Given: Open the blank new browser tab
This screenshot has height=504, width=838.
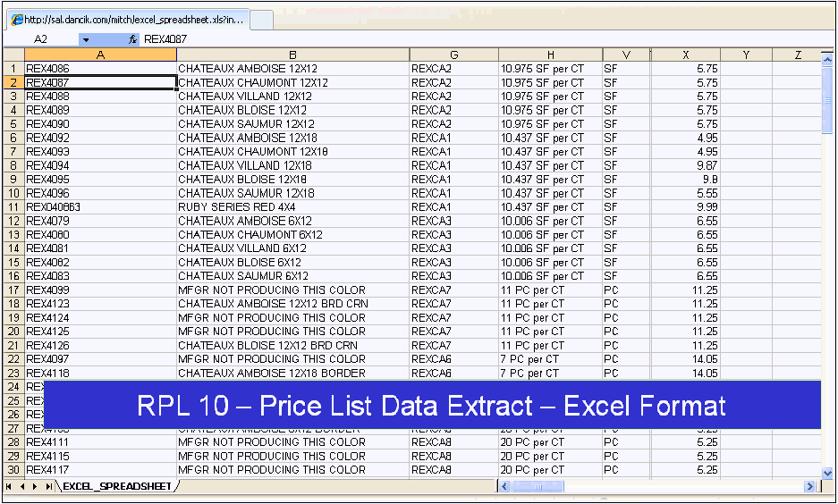Looking at the screenshot, I should pos(261,19).
